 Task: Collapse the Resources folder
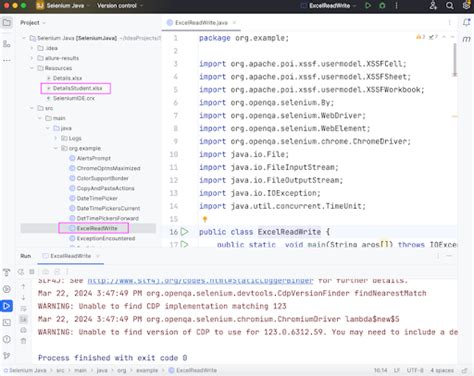coord(32,68)
